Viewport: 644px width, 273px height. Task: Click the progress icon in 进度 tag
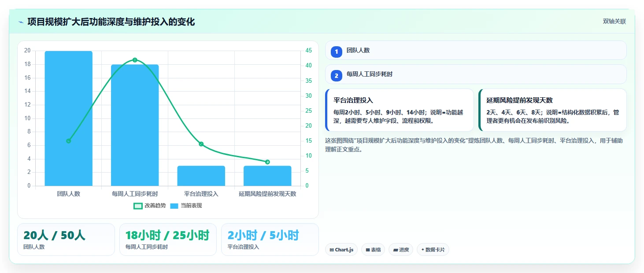click(x=396, y=250)
